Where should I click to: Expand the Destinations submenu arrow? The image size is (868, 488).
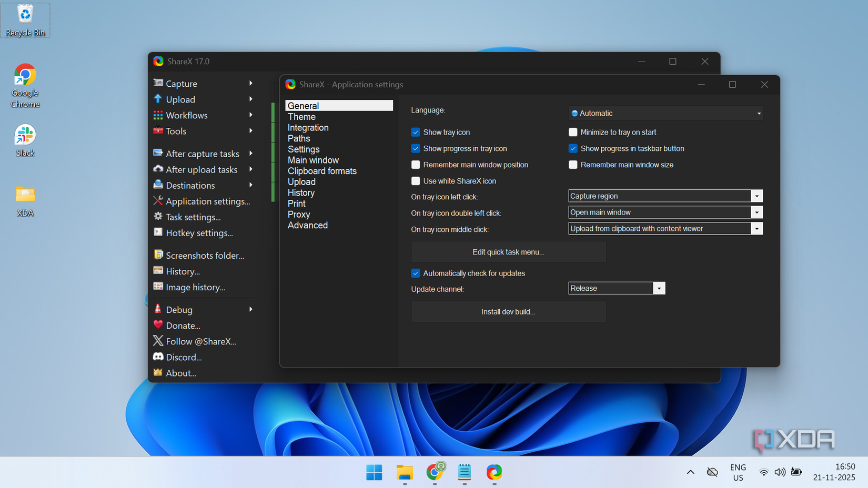(251, 185)
